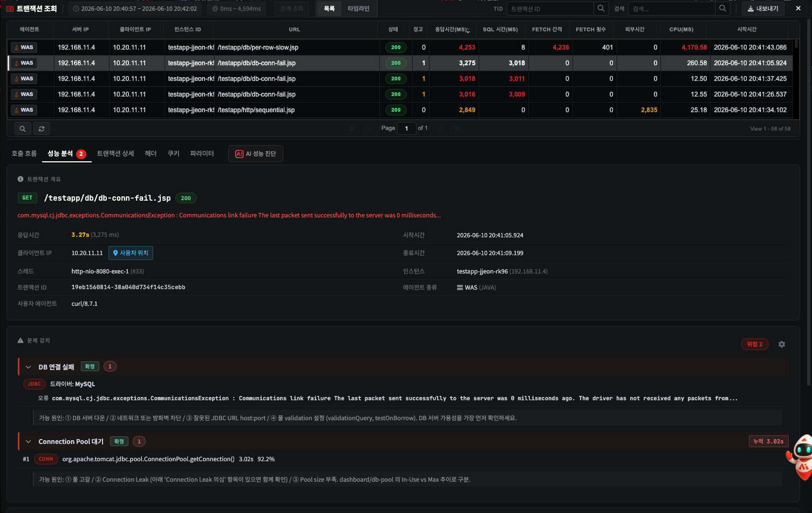Click the user location pin button
The width and height of the screenshot is (812, 513).
pyautogui.click(x=131, y=253)
